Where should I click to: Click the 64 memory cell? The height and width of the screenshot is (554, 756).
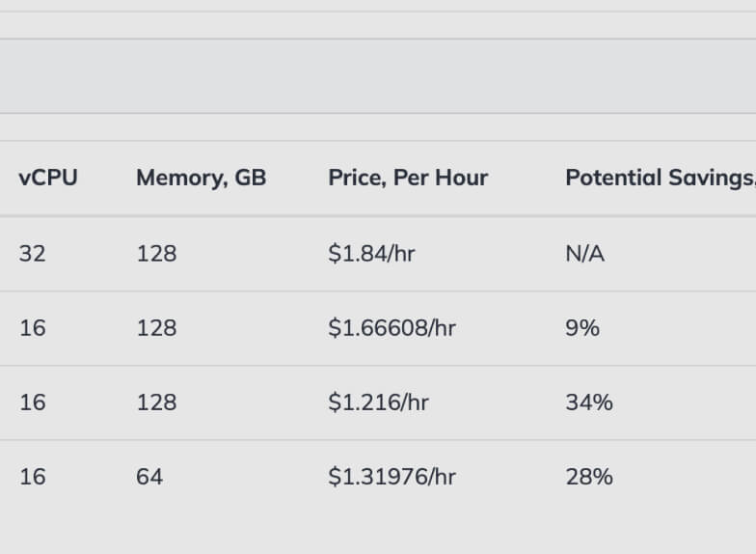click(x=149, y=477)
